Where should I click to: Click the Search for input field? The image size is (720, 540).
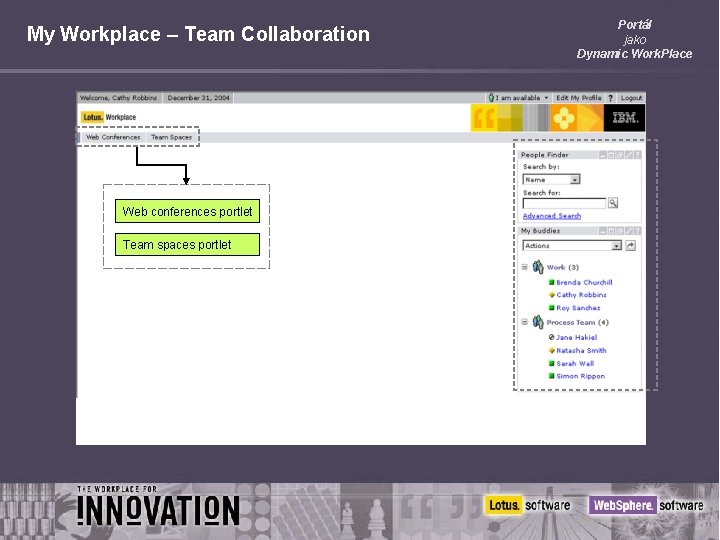[564, 203]
